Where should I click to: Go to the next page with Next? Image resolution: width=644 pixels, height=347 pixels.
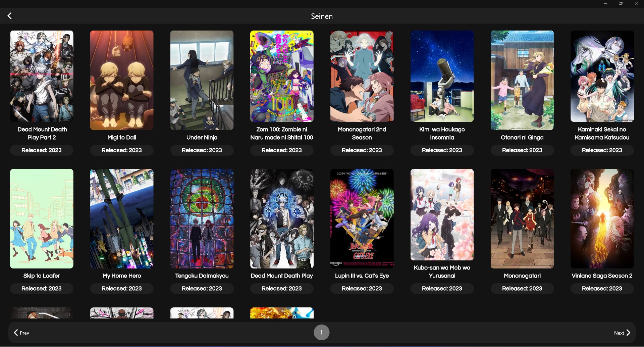click(622, 333)
